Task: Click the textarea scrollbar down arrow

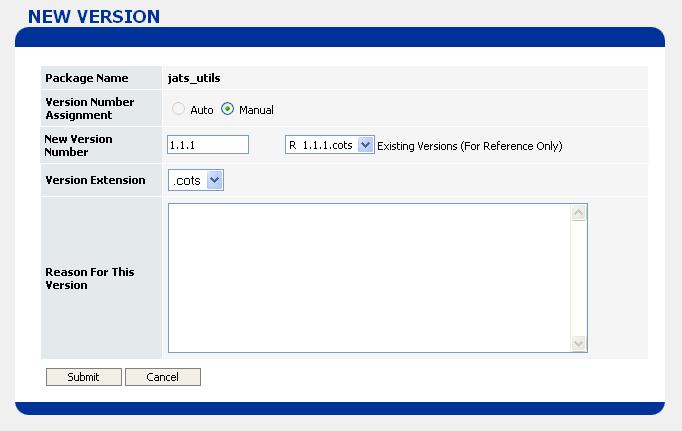Action: coord(578,343)
